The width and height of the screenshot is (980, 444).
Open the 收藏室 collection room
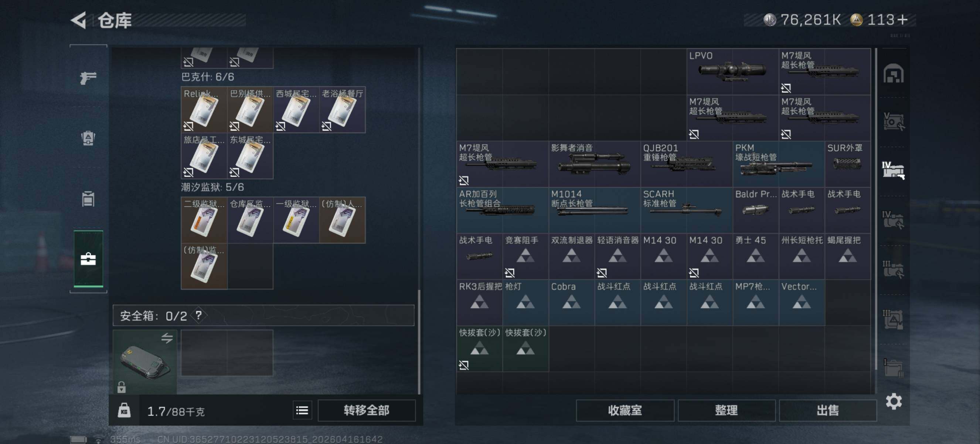(x=625, y=410)
